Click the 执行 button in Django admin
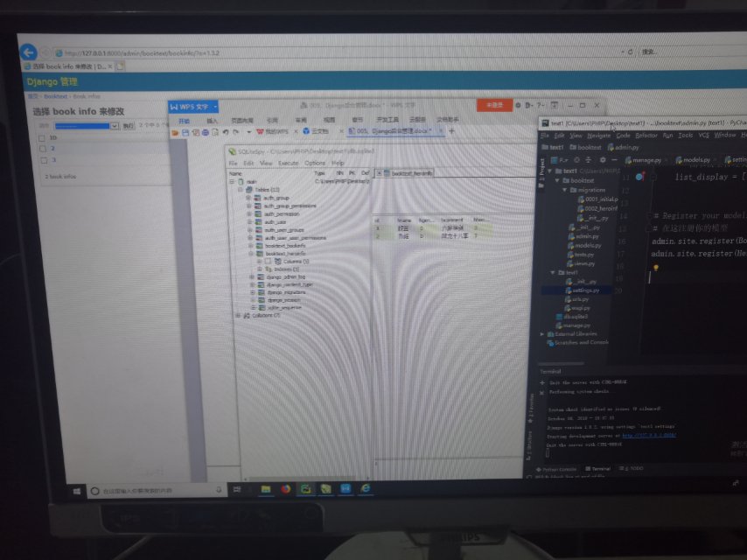The image size is (747, 560). [129, 126]
